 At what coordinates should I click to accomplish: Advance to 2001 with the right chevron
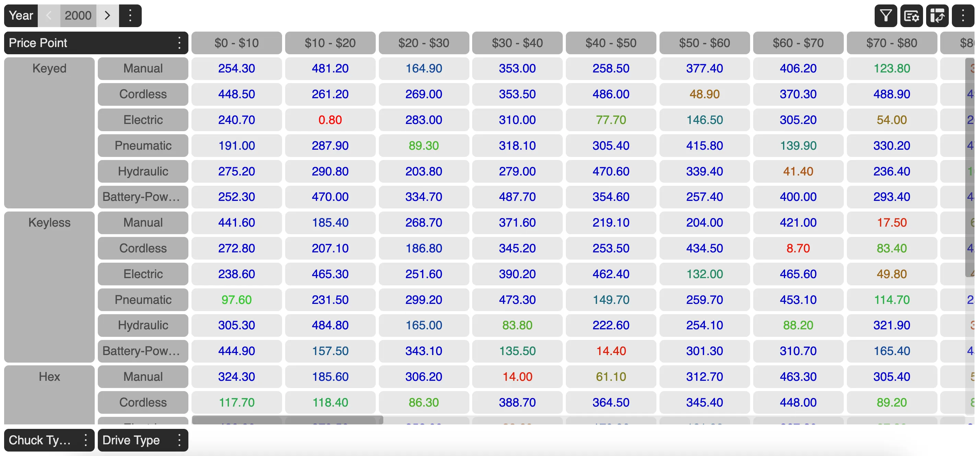(108, 15)
